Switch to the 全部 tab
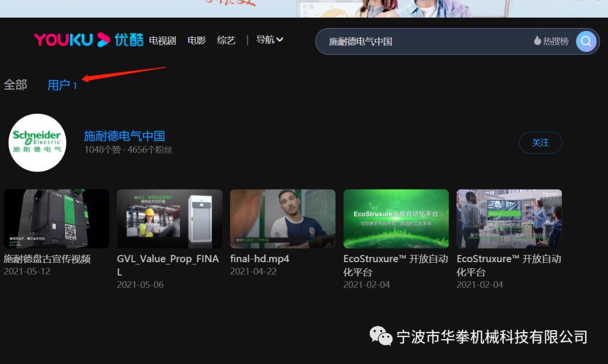 tap(15, 85)
